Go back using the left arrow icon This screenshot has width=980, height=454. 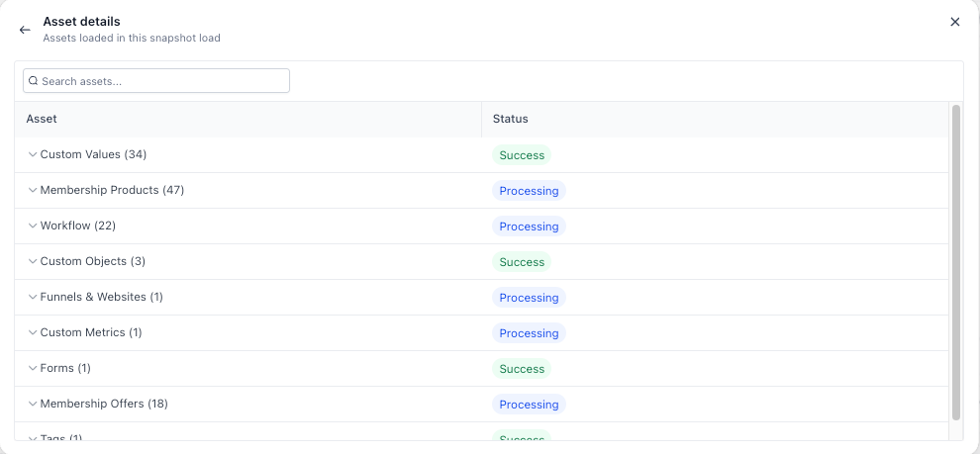(25, 30)
